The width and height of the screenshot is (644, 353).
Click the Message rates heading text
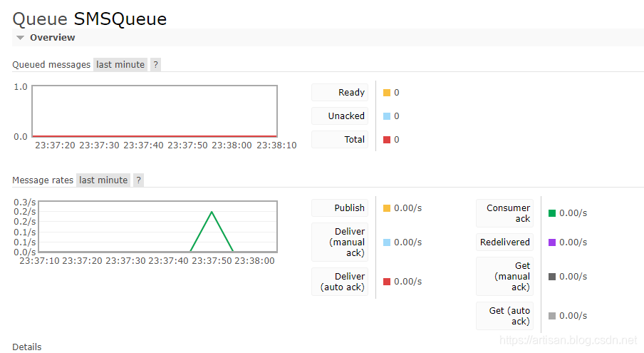(43, 180)
